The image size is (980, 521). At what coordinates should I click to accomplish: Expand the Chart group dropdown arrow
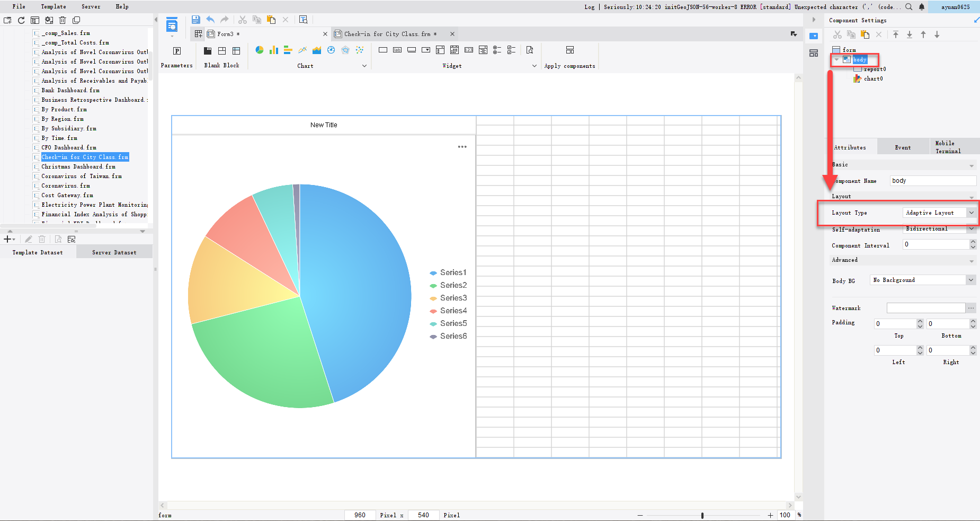364,66
